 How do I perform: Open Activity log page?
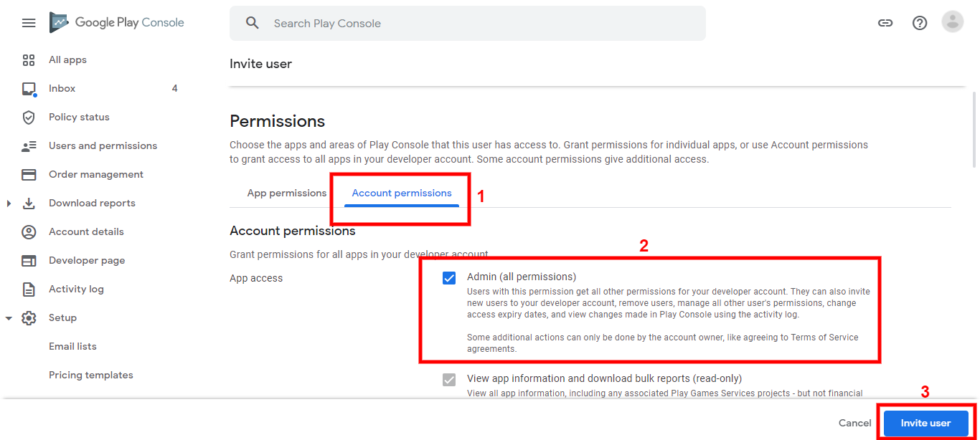coord(76,290)
